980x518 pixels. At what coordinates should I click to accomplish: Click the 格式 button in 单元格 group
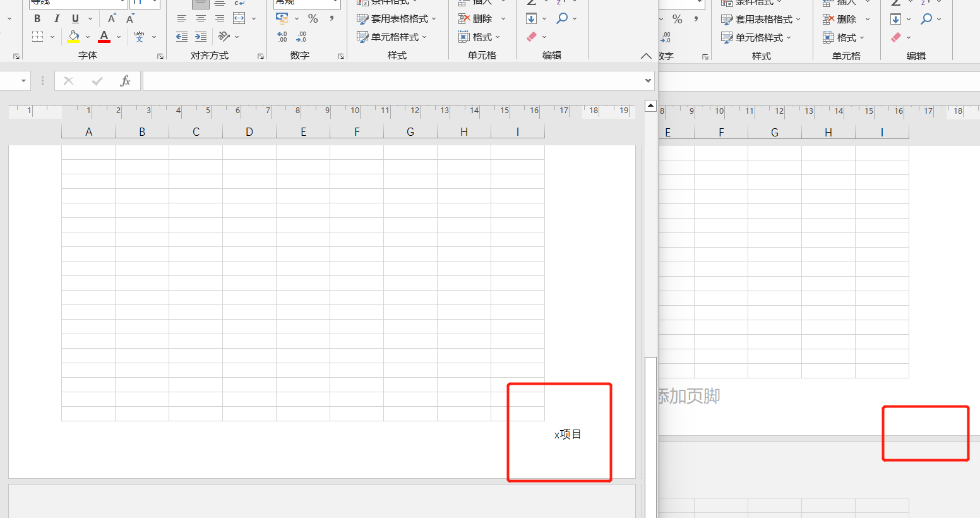pyautogui.click(x=481, y=37)
